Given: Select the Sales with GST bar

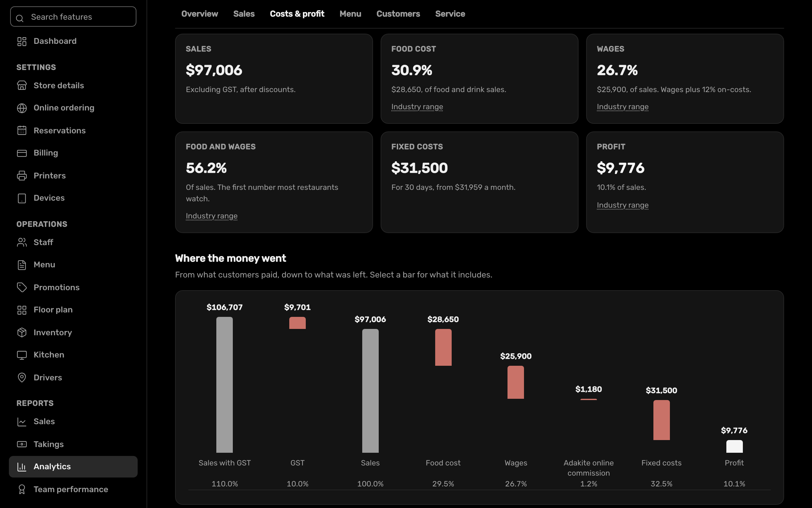Looking at the screenshot, I should (225, 385).
